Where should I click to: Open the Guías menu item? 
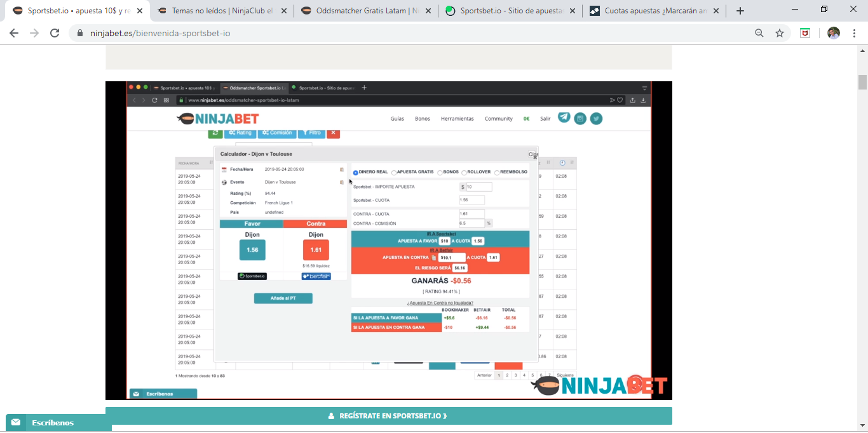(397, 119)
